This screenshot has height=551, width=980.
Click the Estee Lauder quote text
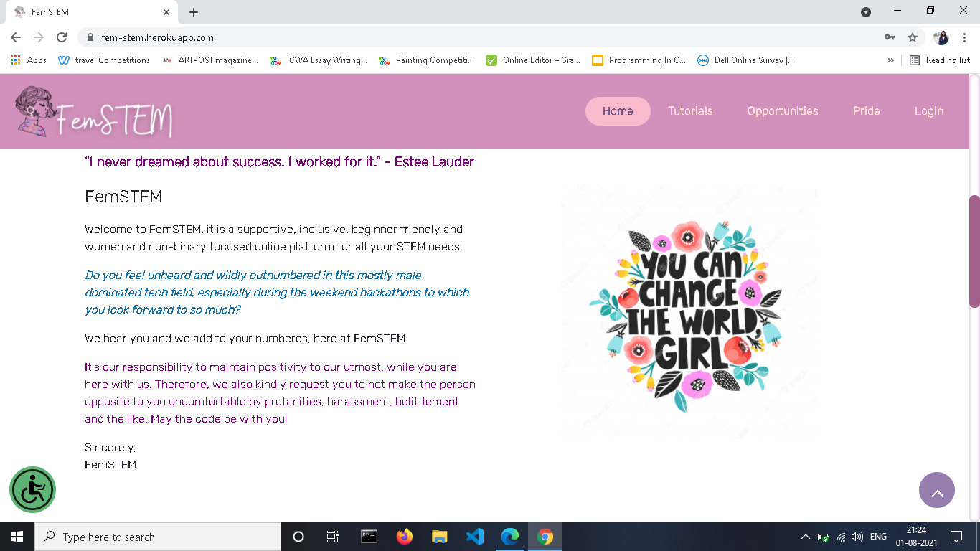click(x=279, y=162)
